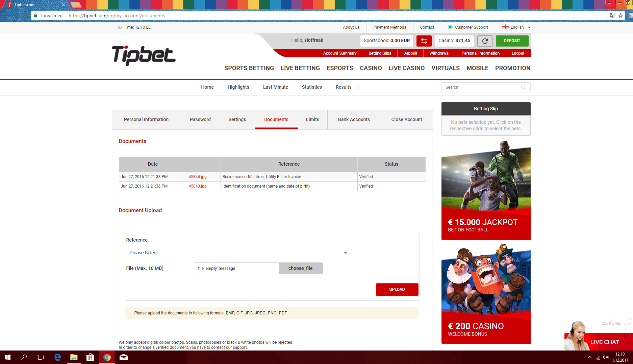The height and width of the screenshot is (364, 633).
Task: Go to the VIRTUALS section
Action: coord(446,68)
